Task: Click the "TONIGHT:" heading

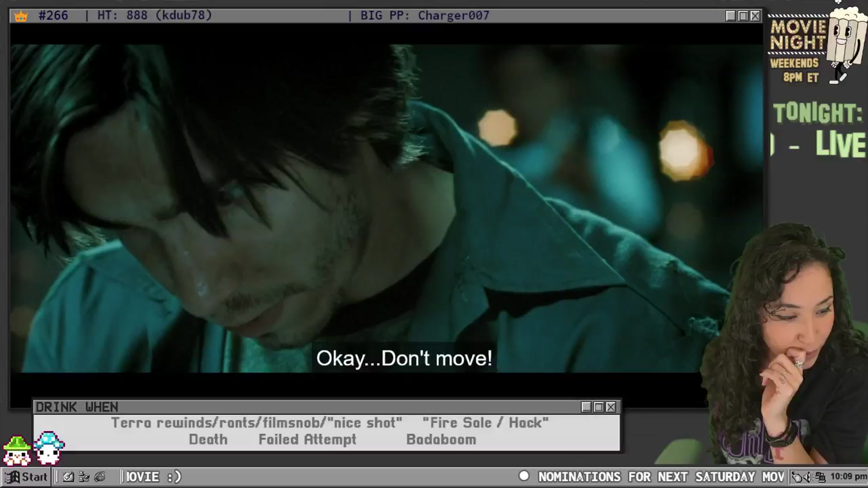Action: click(817, 113)
